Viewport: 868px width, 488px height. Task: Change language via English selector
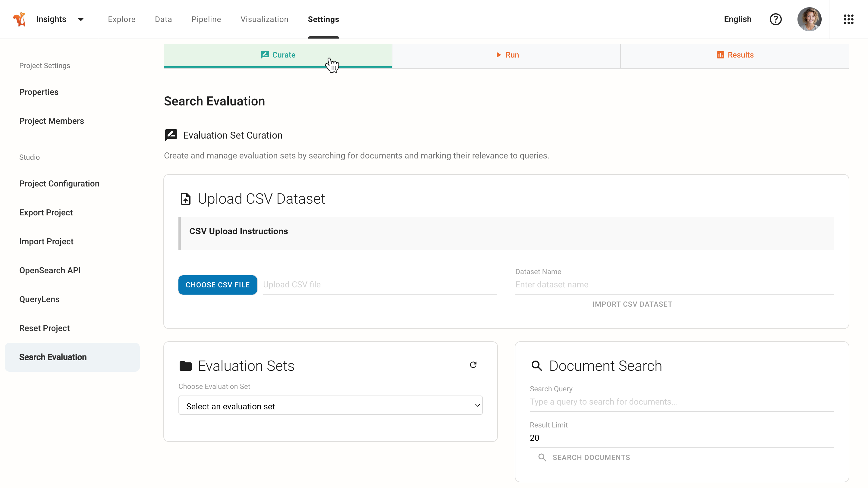pos(737,19)
